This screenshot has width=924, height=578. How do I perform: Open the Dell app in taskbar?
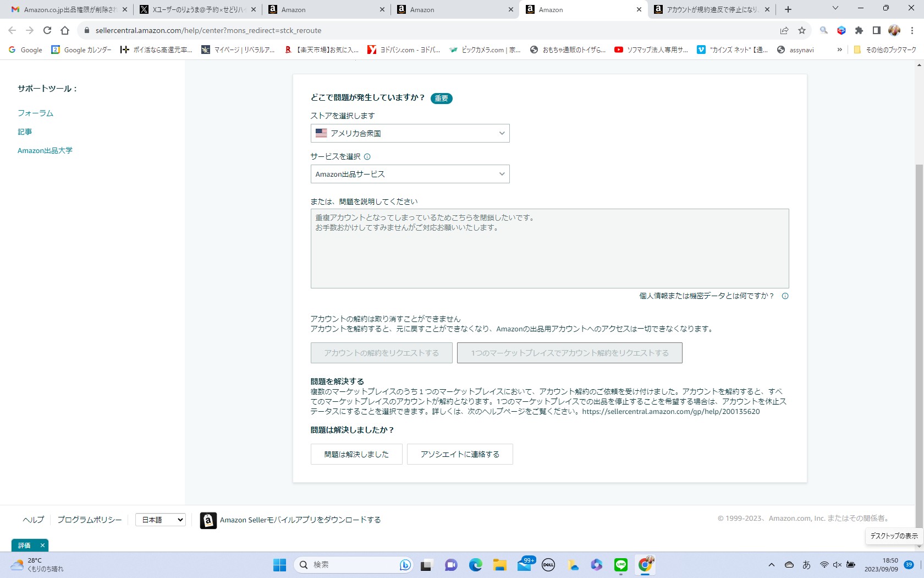pos(548,565)
